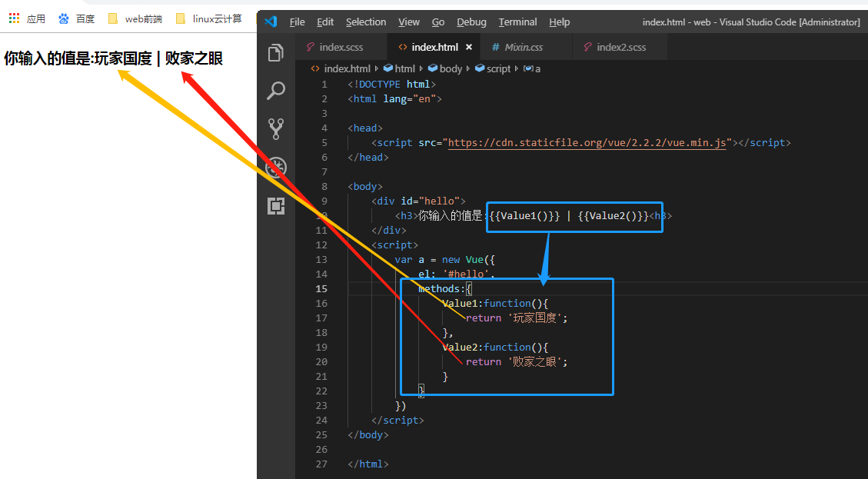Viewport: 868px width, 479px height.
Task: Click the page heading 你输入的值是 in browser
Action: click(x=46, y=58)
